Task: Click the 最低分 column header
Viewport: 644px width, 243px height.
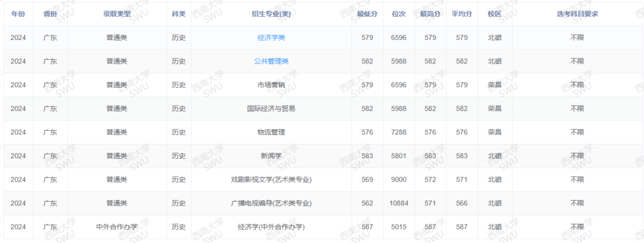Action: click(367, 14)
